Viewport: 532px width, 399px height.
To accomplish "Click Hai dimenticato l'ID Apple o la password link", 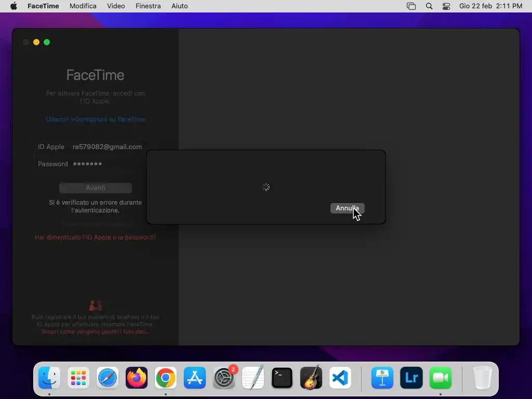I will [96, 237].
